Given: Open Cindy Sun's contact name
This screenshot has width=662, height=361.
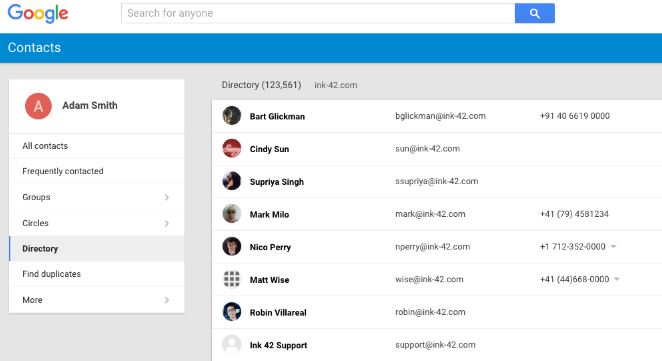Looking at the screenshot, I should coord(269,149).
